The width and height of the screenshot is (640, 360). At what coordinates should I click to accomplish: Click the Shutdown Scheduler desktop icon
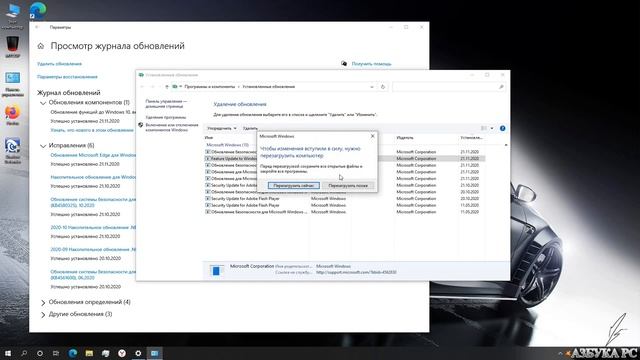point(12,151)
